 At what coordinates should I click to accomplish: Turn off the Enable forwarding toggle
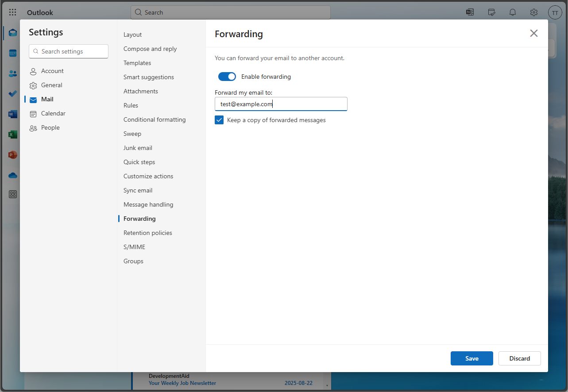pyautogui.click(x=227, y=77)
